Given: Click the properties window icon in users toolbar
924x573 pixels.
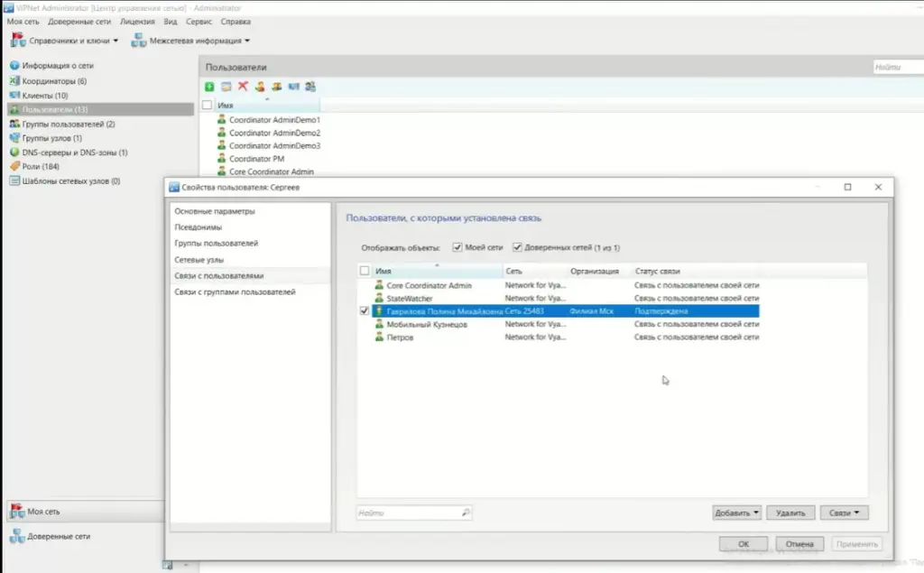Looking at the screenshot, I should [x=226, y=87].
